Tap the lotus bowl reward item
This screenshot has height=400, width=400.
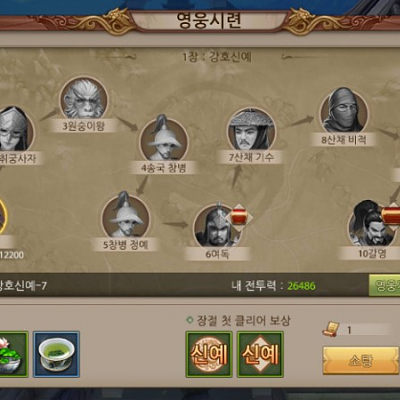coord(13,354)
